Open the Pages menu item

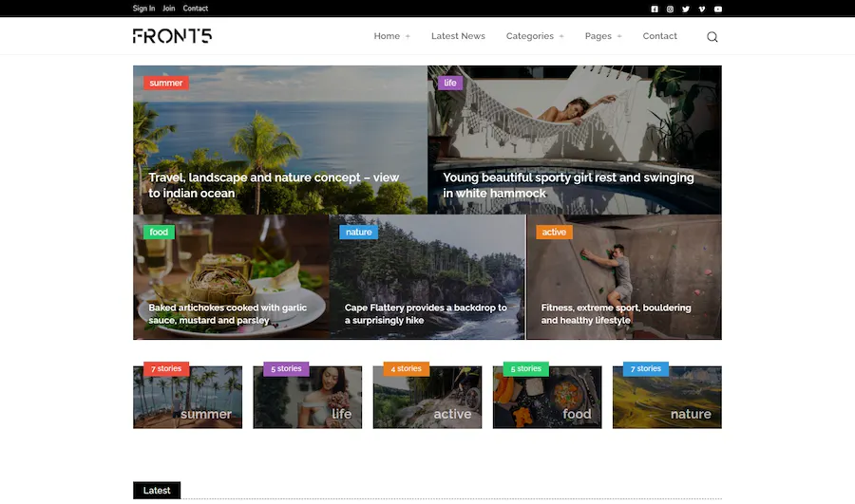pos(598,36)
